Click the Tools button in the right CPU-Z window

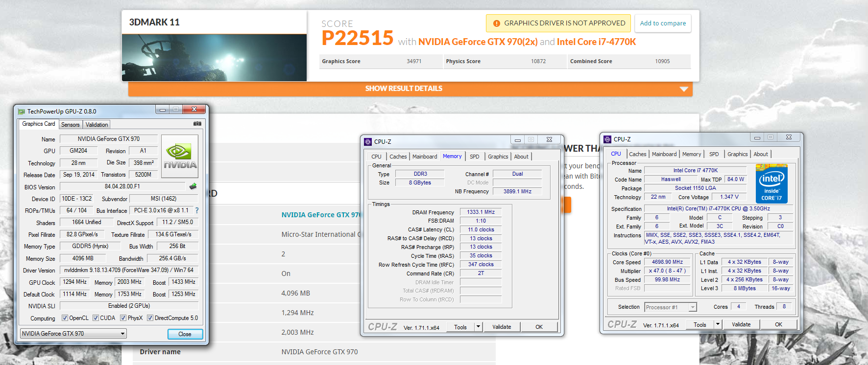(x=700, y=324)
